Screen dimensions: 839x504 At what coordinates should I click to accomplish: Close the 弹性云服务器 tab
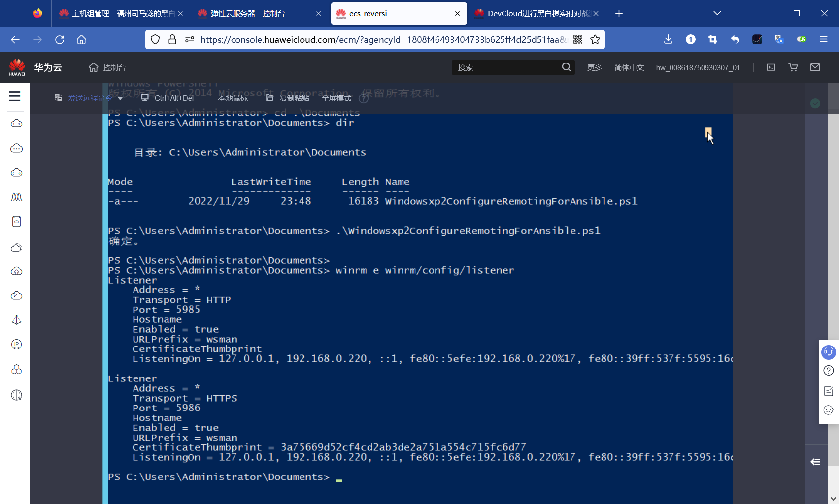(x=319, y=13)
